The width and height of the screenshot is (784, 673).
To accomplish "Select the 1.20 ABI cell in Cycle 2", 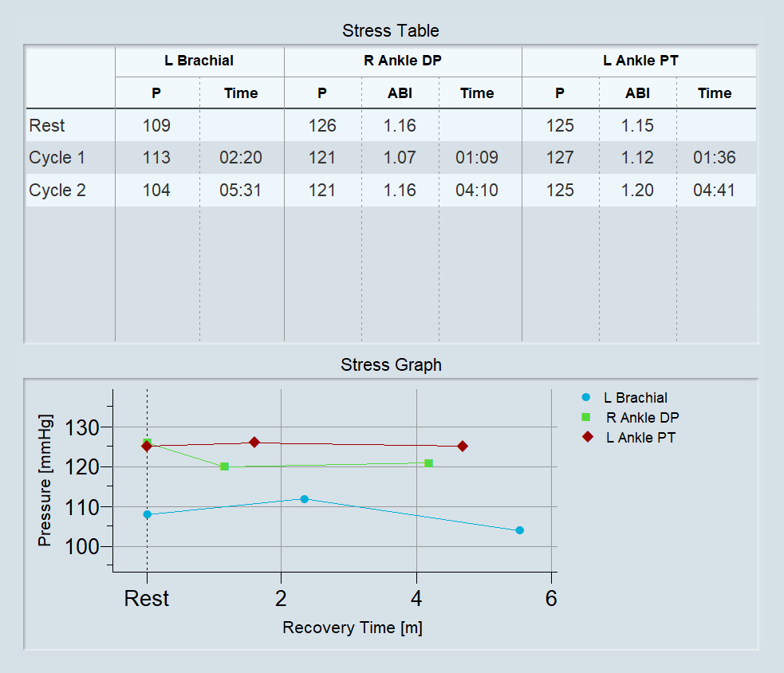I will 637,191.
